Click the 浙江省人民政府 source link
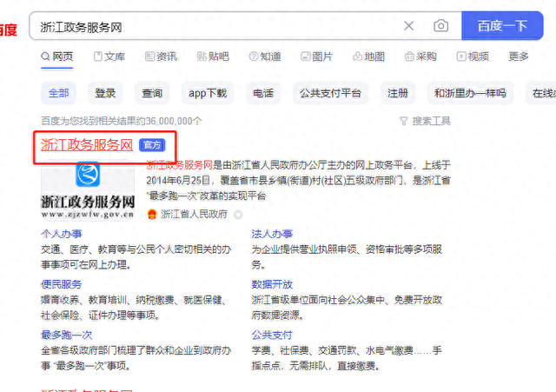The image size is (556, 392). click(194, 214)
